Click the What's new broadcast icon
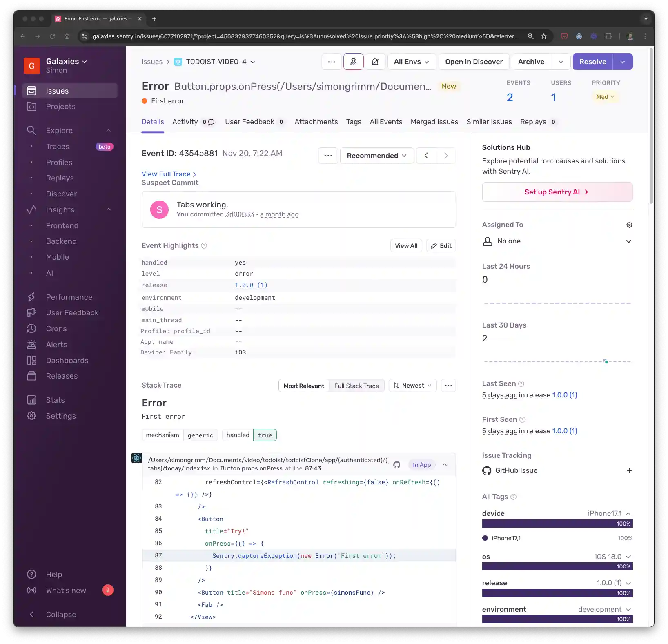Viewport: 668px width, 644px height. pos(31,591)
